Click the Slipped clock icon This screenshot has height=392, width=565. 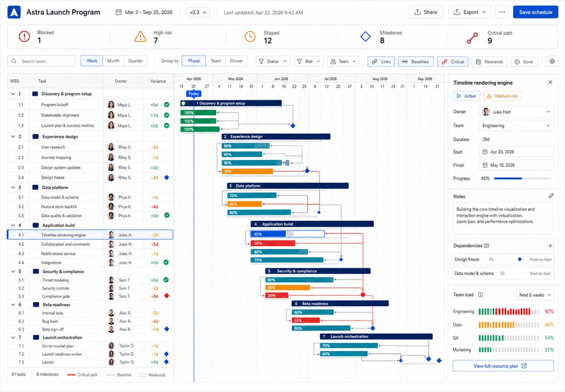(250, 37)
